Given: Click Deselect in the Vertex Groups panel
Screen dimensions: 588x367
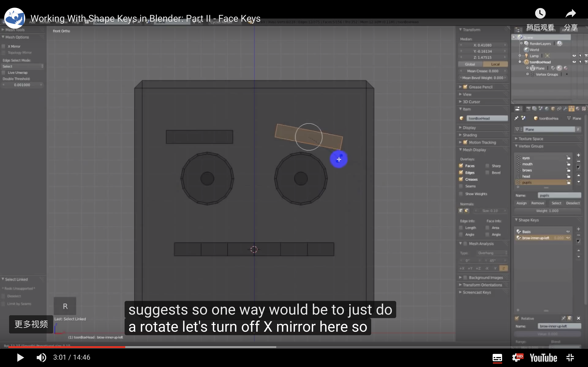Looking at the screenshot, I should (573, 203).
